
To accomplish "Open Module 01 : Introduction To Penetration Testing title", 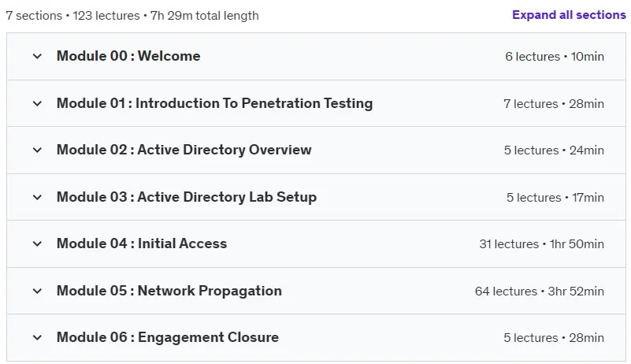I will coord(214,103).
